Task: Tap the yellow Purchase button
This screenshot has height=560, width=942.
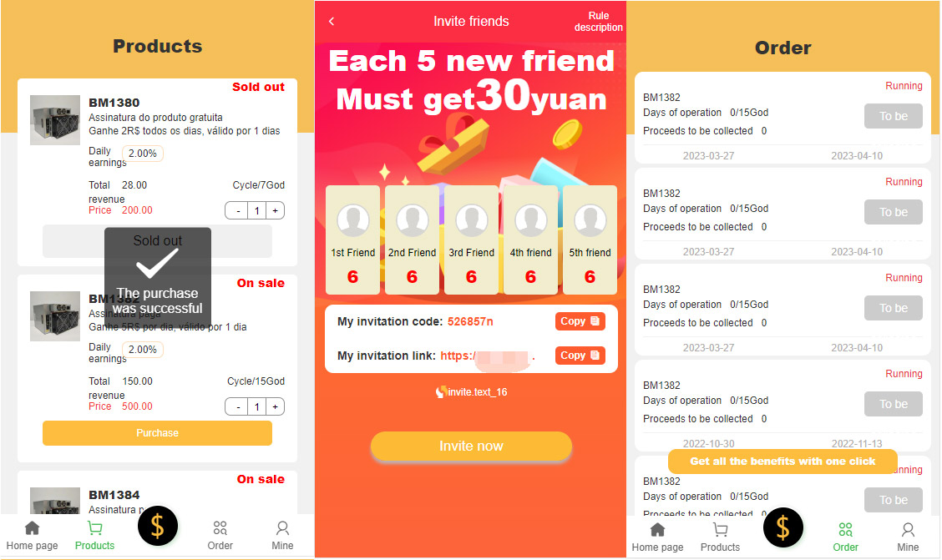Action: 157,433
